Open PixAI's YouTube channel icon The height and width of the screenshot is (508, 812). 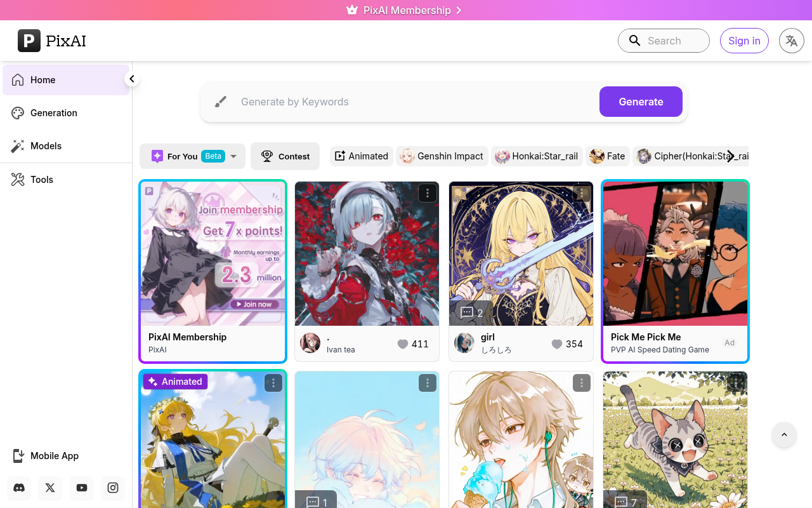81,488
